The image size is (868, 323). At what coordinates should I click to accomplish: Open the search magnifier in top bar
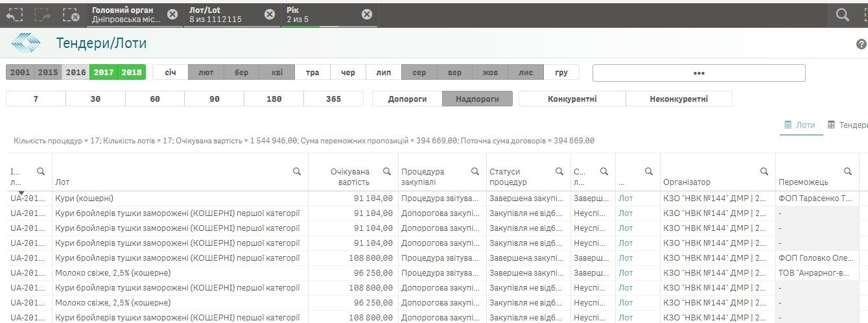(843, 14)
